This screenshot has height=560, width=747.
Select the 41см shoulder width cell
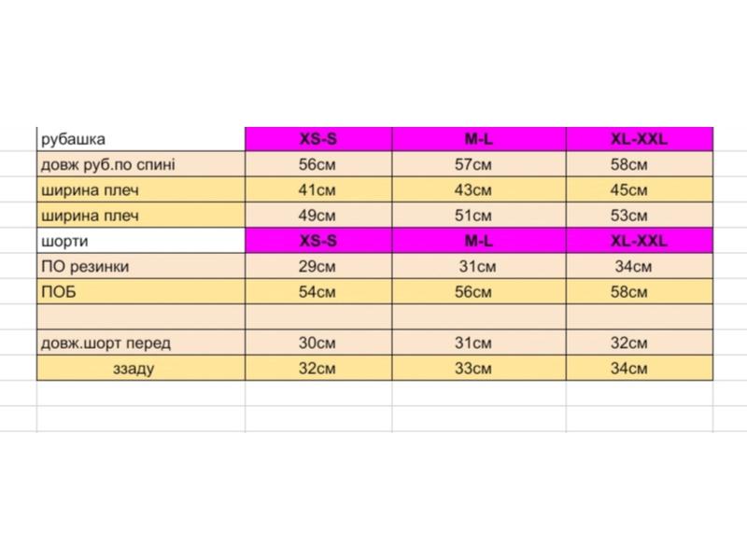[318, 190]
